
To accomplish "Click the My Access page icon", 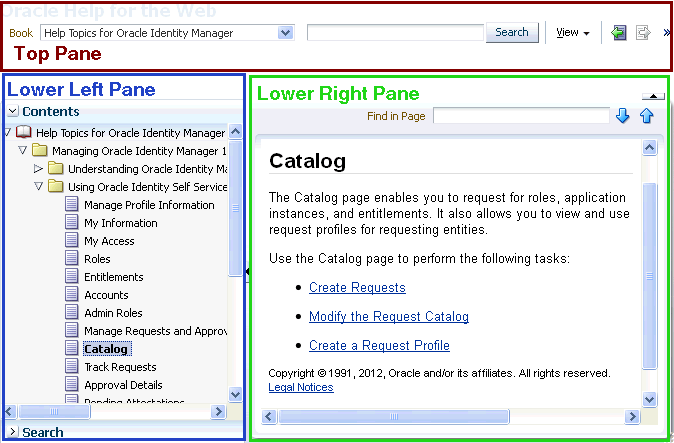I will coord(72,241).
